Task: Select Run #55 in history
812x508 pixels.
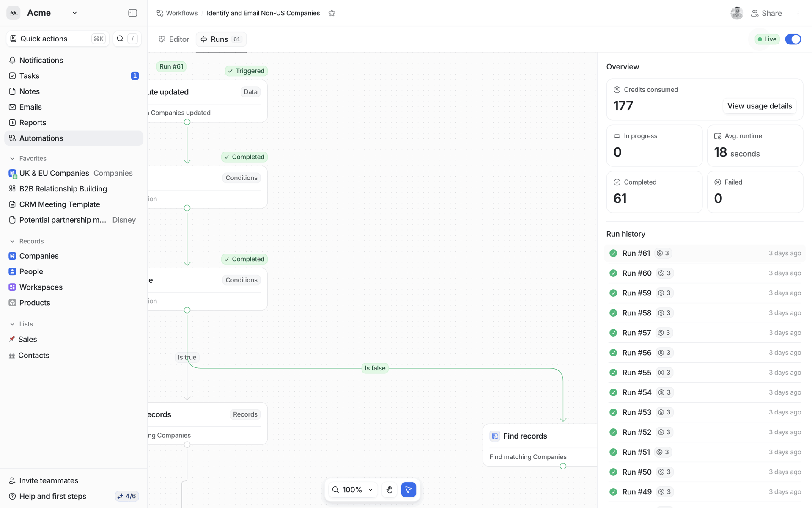Action: tap(705, 373)
